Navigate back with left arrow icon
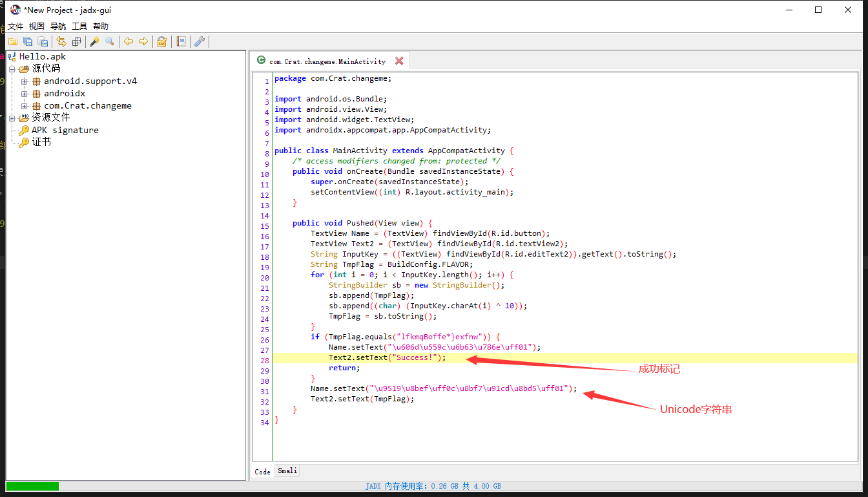The width and height of the screenshot is (868, 497). tap(129, 41)
